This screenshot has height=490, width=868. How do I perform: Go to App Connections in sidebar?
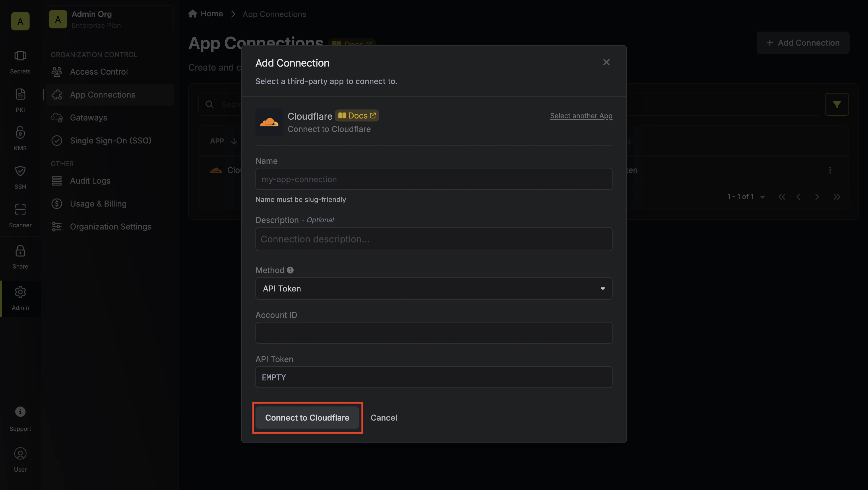[110, 95]
